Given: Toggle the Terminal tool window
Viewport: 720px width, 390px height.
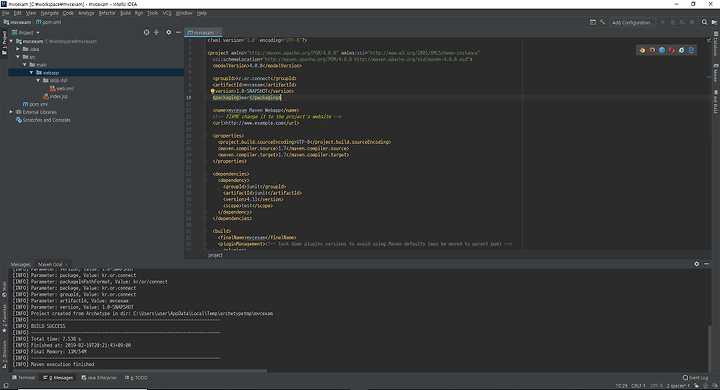Looking at the screenshot, I should [x=23, y=378].
